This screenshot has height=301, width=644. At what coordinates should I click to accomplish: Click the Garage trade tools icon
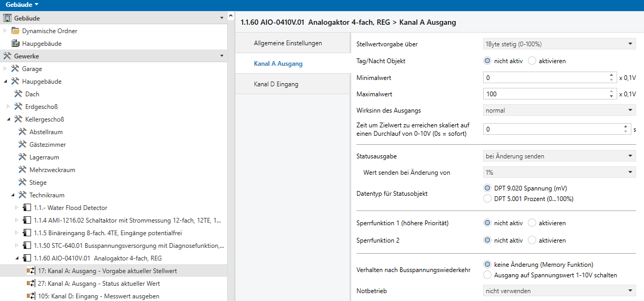coord(15,69)
